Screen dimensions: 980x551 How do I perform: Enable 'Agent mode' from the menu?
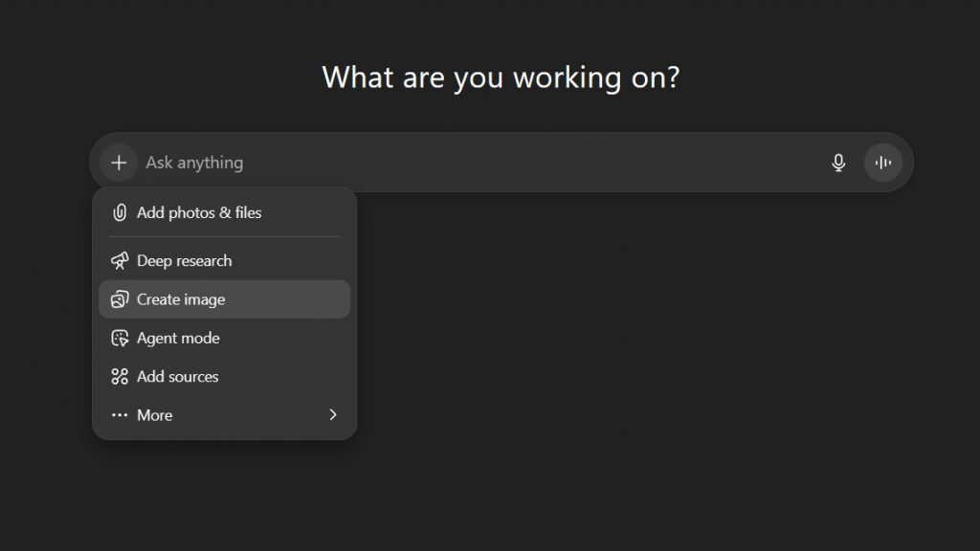pos(178,338)
